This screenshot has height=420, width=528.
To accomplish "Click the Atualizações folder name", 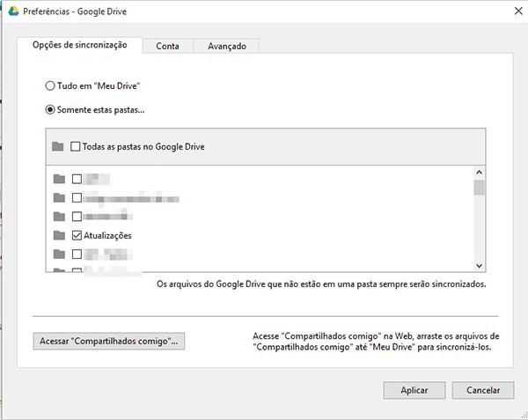I will 107,235.
